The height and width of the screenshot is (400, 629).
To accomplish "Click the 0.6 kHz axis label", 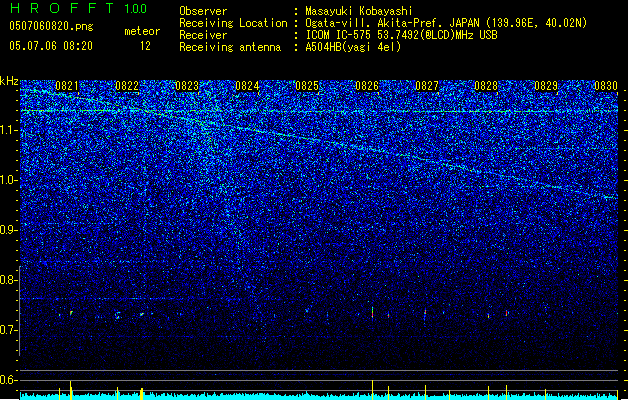I will 9,380.
